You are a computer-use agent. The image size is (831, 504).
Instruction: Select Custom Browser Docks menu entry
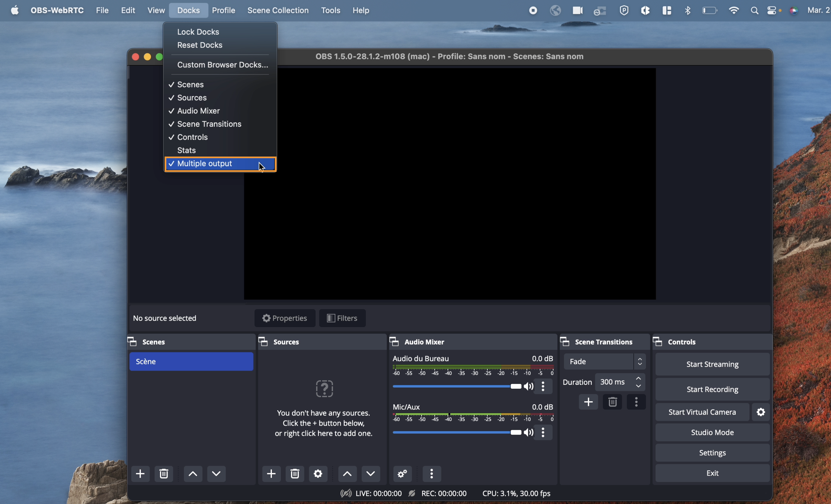point(222,65)
